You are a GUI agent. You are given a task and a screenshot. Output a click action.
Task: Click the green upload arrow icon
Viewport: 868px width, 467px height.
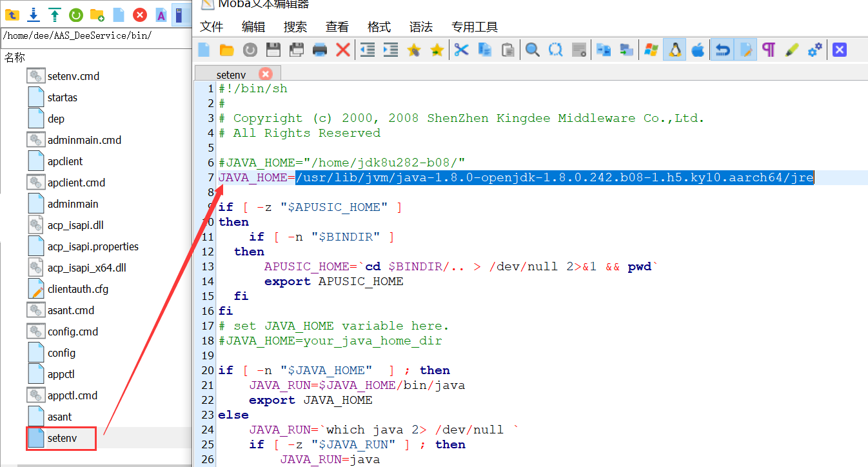point(55,14)
